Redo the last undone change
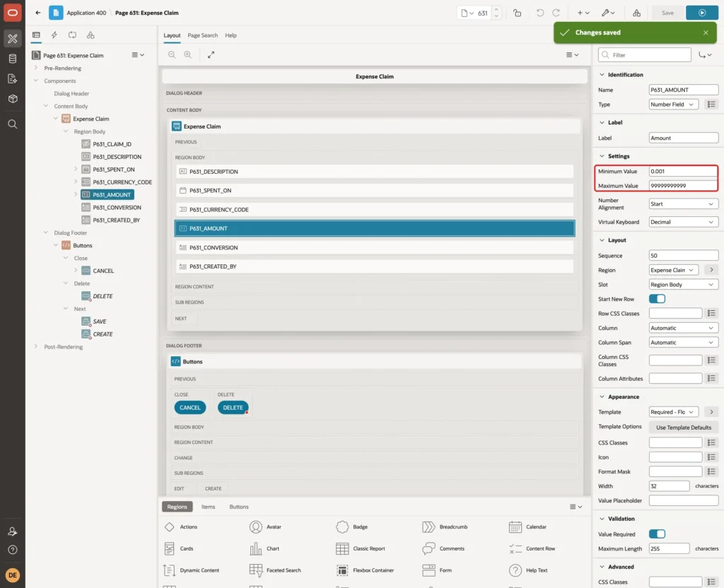This screenshot has height=588, width=724. tap(556, 13)
